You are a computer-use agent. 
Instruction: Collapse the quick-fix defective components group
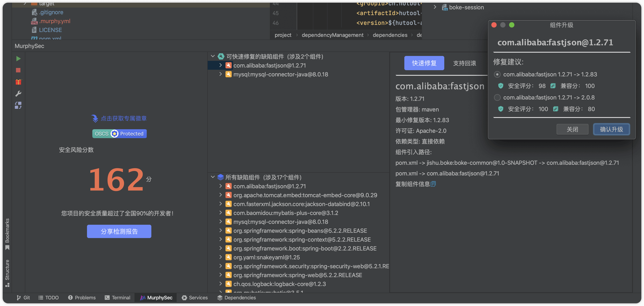tap(213, 56)
